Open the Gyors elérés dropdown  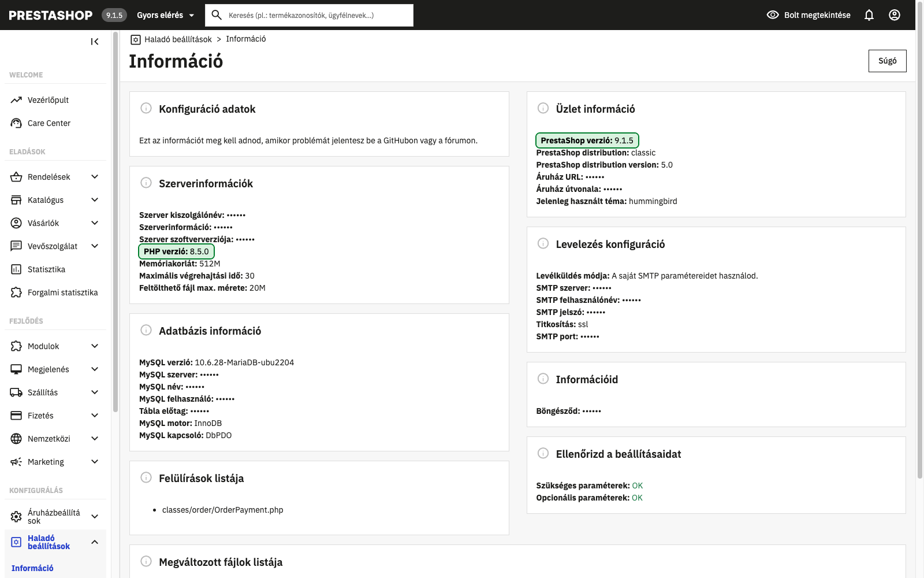click(x=166, y=15)
